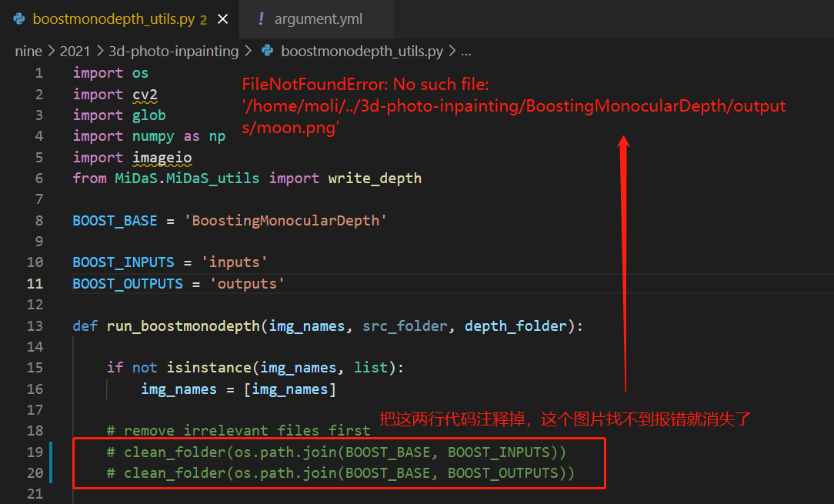Click 'glob' in the import line
834x504 pixels.
click(x=149, y=115)
